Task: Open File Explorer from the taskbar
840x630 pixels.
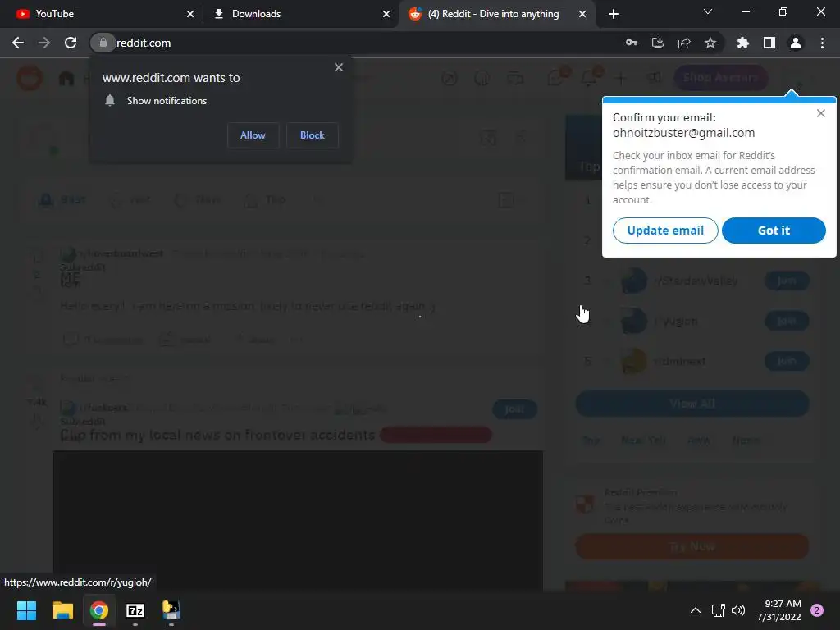Action: pyautogui.click(x=62, y=610)
